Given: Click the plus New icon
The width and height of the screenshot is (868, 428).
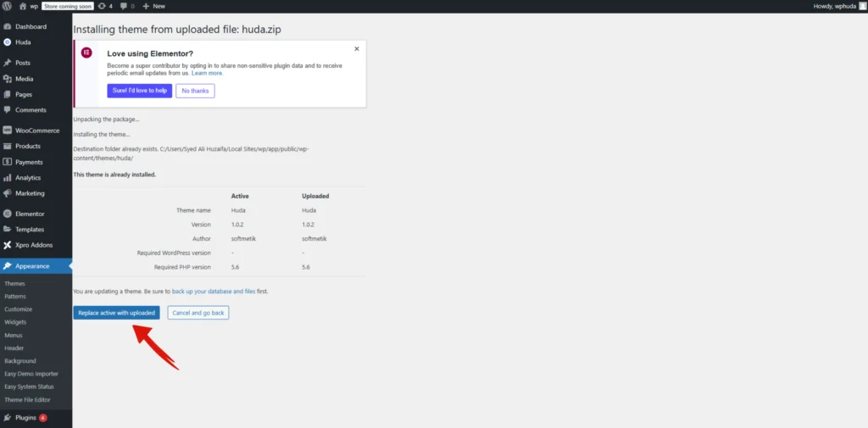Looking at the screenshot, I should click(x=146, y=6).
